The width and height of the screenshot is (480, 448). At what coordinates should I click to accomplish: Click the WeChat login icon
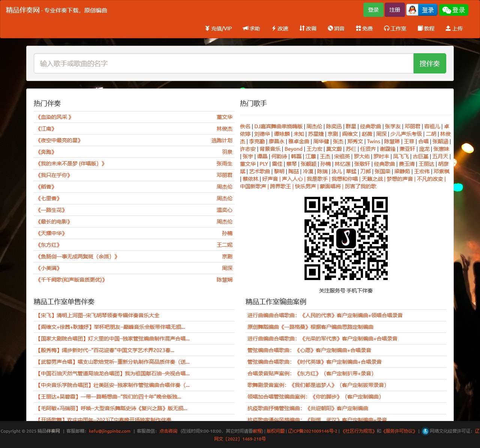click(x=446, y=10)
